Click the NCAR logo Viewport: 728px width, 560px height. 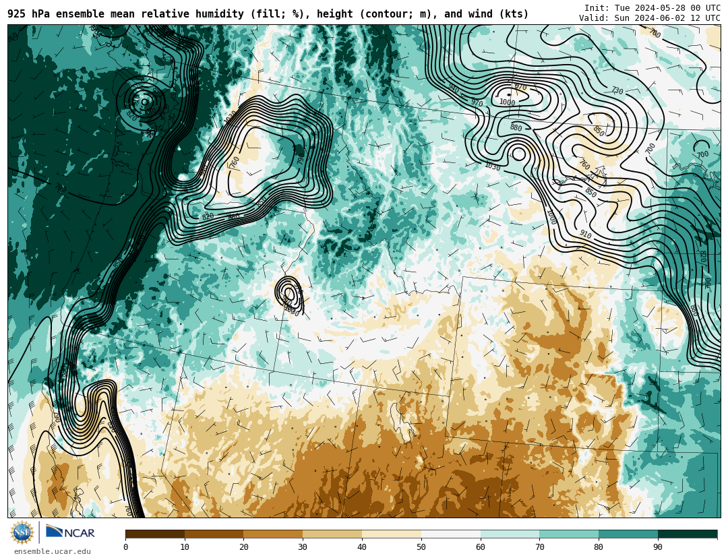pyautogui.click(x=71, y=532)
